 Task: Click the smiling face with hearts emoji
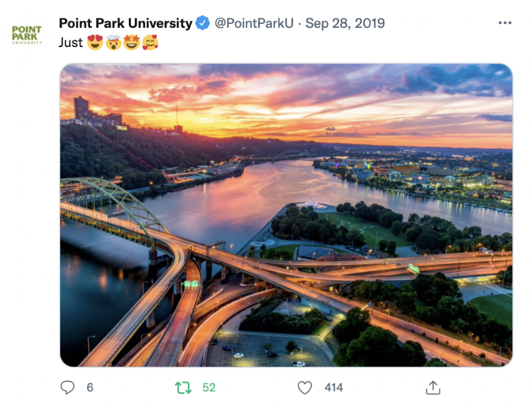(x=150, y=42)
